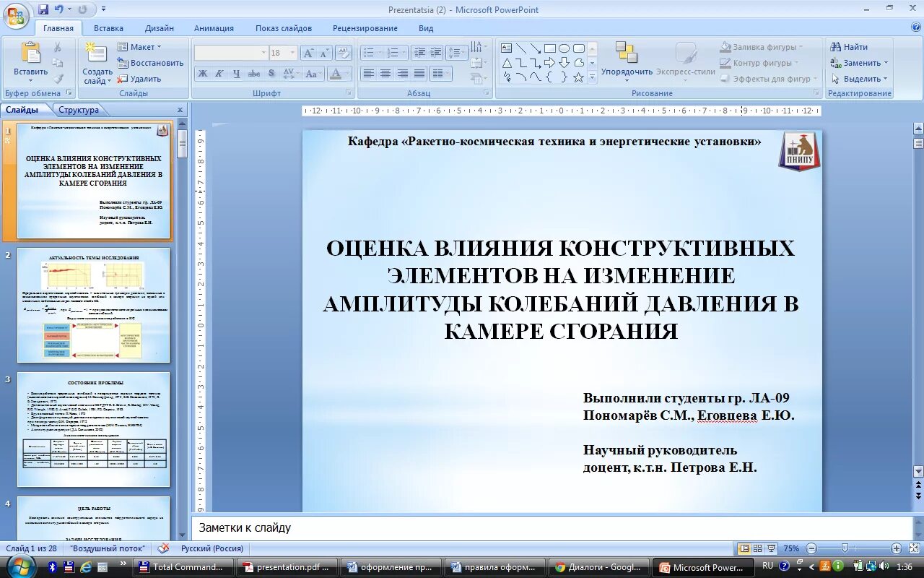Screen dimensions: 924x578
Task: Select slide 2 thumbnail Актуальность темы
Action: click(93, 305)
